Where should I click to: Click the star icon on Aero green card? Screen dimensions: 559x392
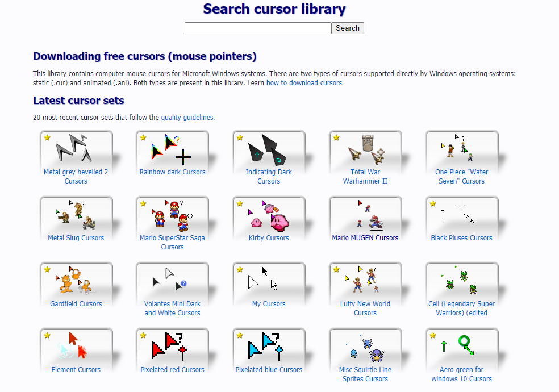click(433, 335)
